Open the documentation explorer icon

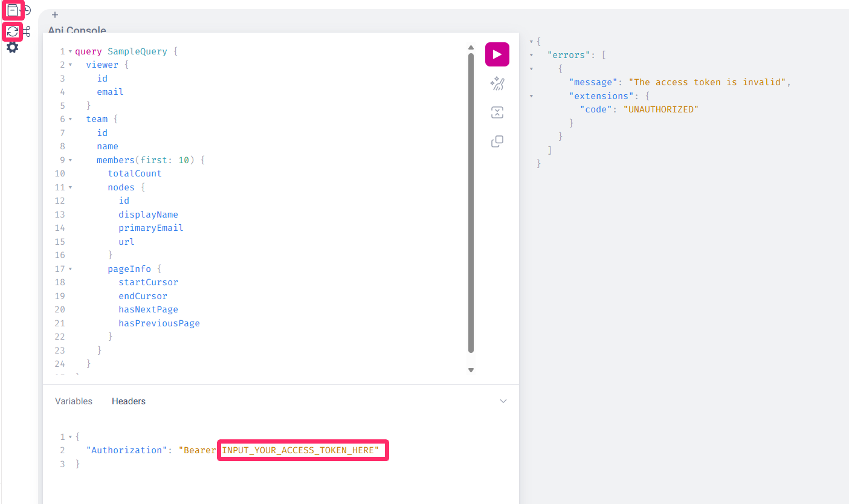pyautogui.click(x=12, y=10)
